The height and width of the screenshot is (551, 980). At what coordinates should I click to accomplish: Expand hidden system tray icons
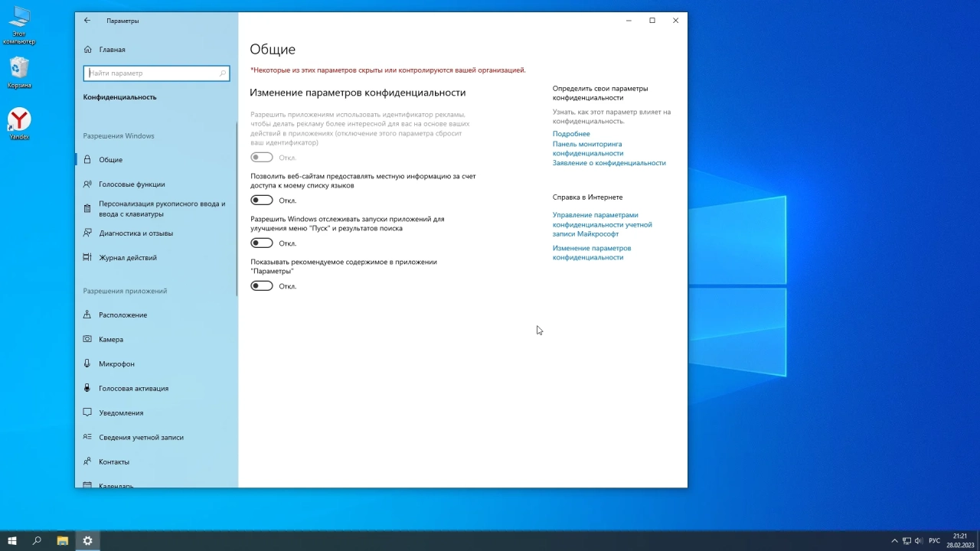(x=894, y=541)
